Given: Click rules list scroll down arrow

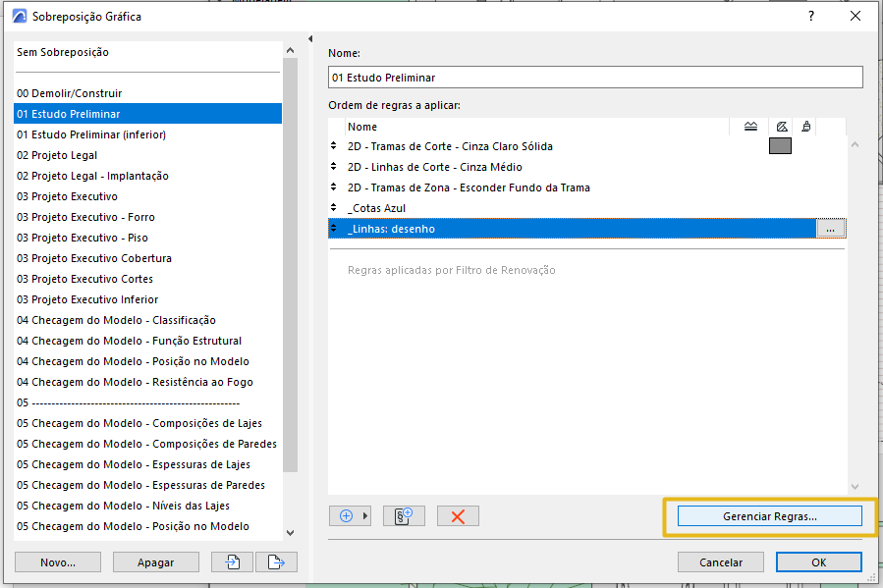Looking at the screenshot, I should pyautogui.click(x=855, y=487).
